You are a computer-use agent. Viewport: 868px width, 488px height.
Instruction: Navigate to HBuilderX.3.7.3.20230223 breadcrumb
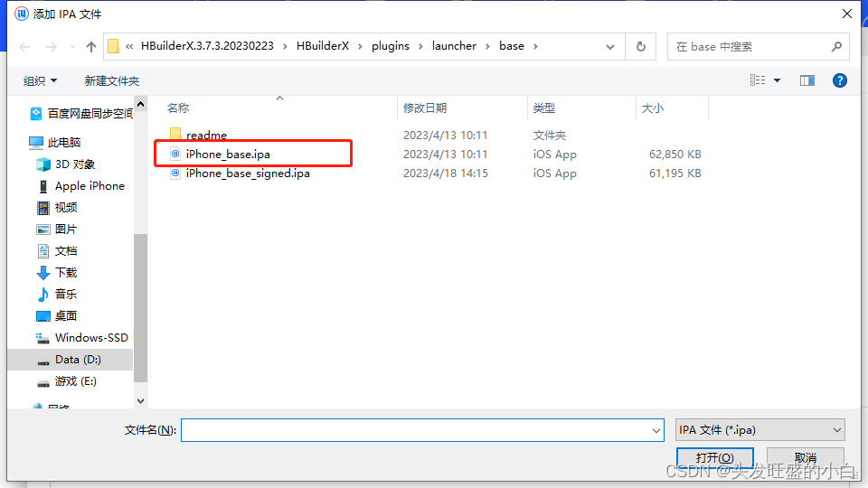(x=207, y=46)
